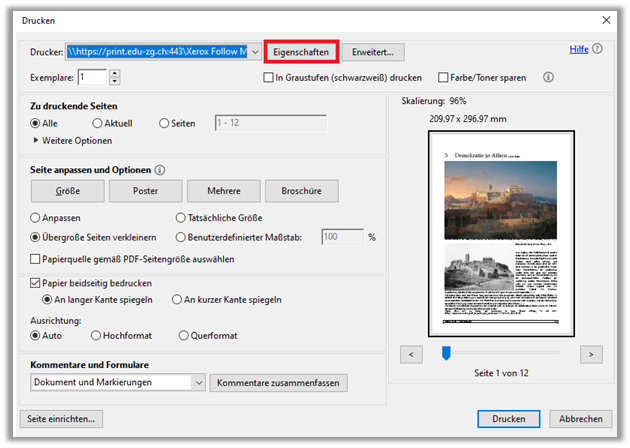Click the help question mark icon
The width and height of the screenshot is (630, 448).
pyautogui.click(x=598, y=48)
